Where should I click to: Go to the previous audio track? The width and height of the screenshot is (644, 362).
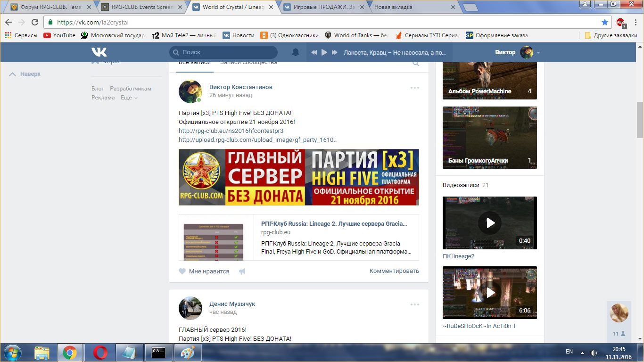(314, 52)
